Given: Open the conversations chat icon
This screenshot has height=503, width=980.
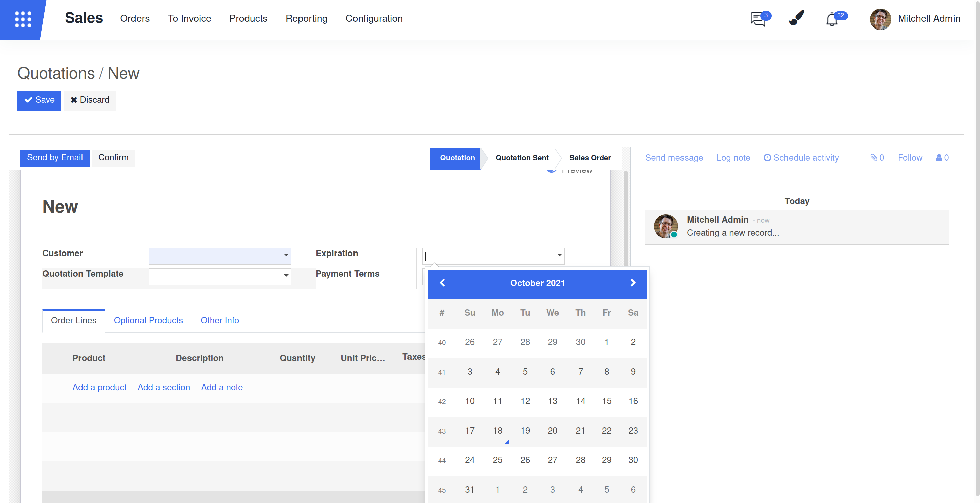Looking at the screenshot, I should pyautogui.click(x=758, y=19).
